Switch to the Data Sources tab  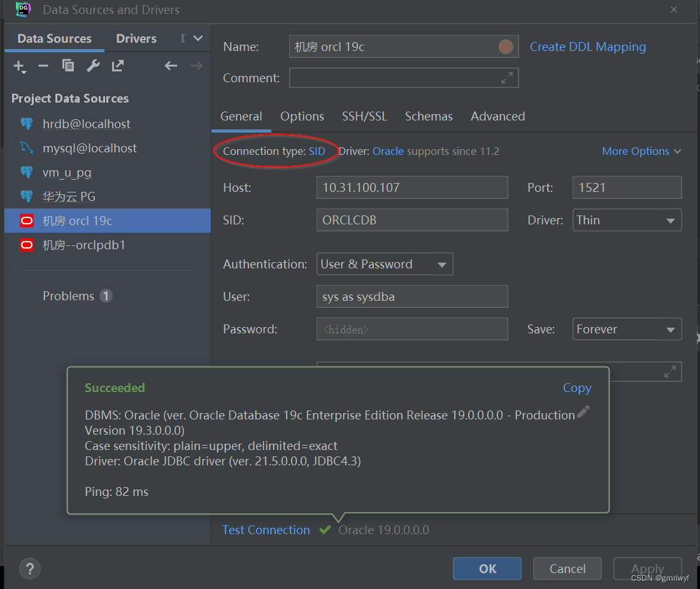55,39
